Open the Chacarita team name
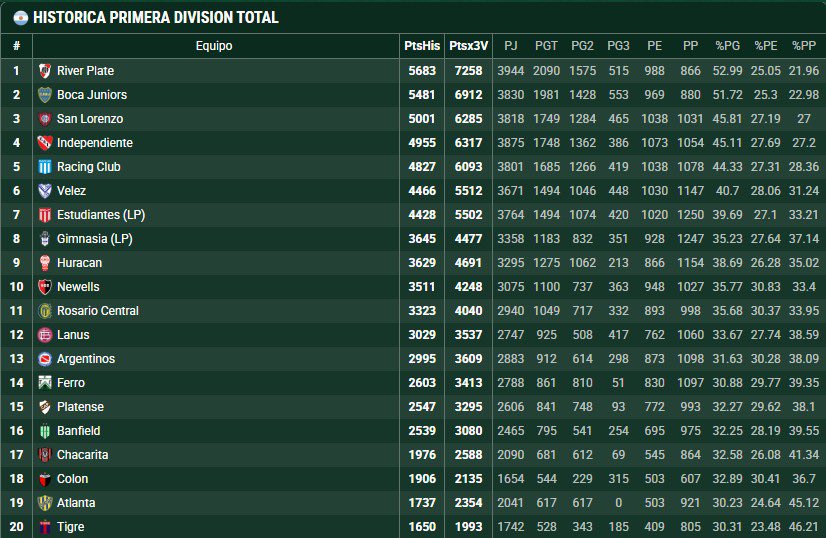Viewport: 826px width, 538px height. tap(82, 455)
